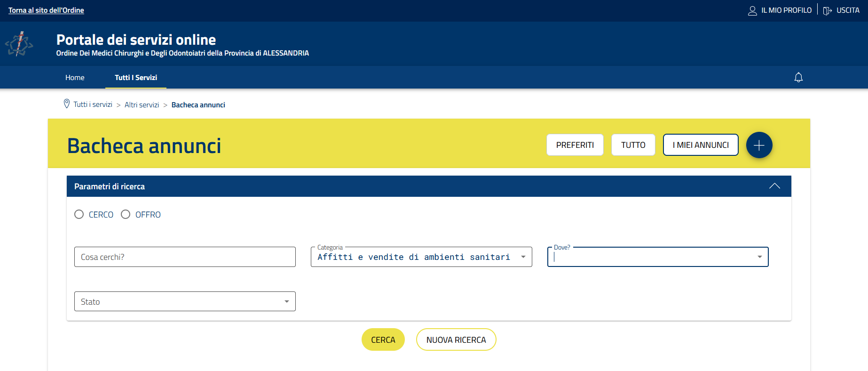This screenshot has height=371, width=868.
Task: Click the Cosa cerchi? text field
Action: coord(185,257)
